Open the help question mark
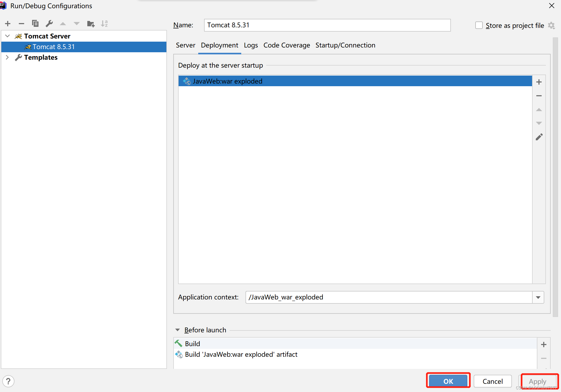This screenshot has height=392, width=561. coord(8,381)
